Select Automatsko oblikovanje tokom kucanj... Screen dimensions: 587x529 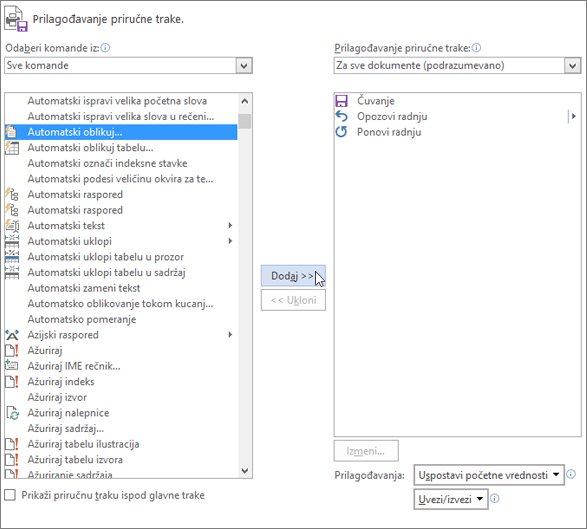click(x=121, y=304)
